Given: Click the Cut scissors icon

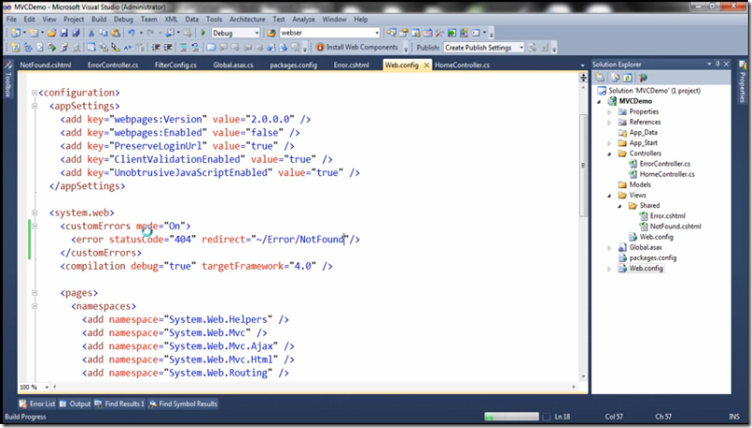Looking at the screenshot, I should 91,33.
